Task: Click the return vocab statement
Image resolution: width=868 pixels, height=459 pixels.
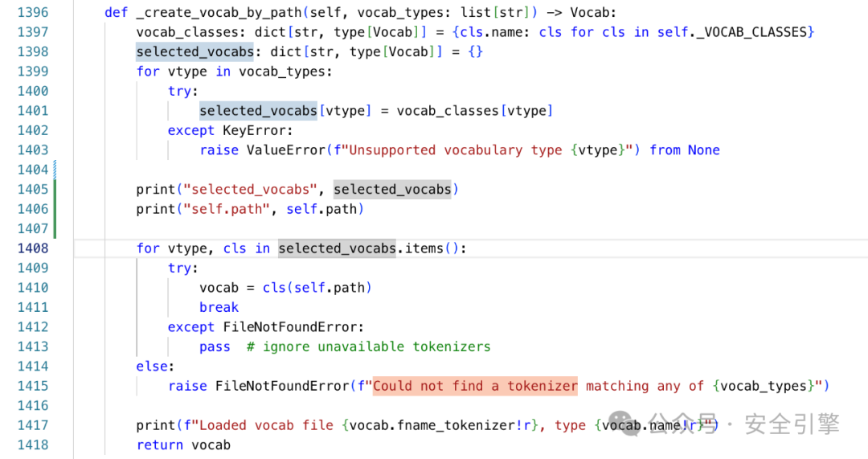Action: (183, 445)
